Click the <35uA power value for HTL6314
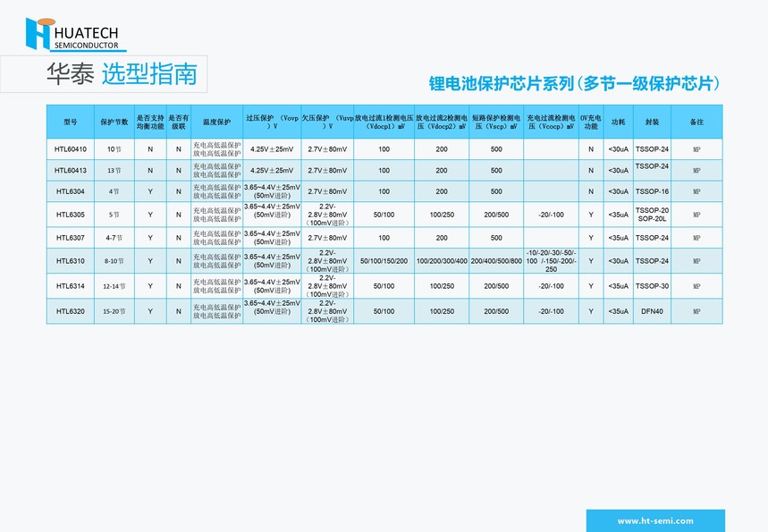The width and height of the screenshot is (768, 532). (618, 286)
